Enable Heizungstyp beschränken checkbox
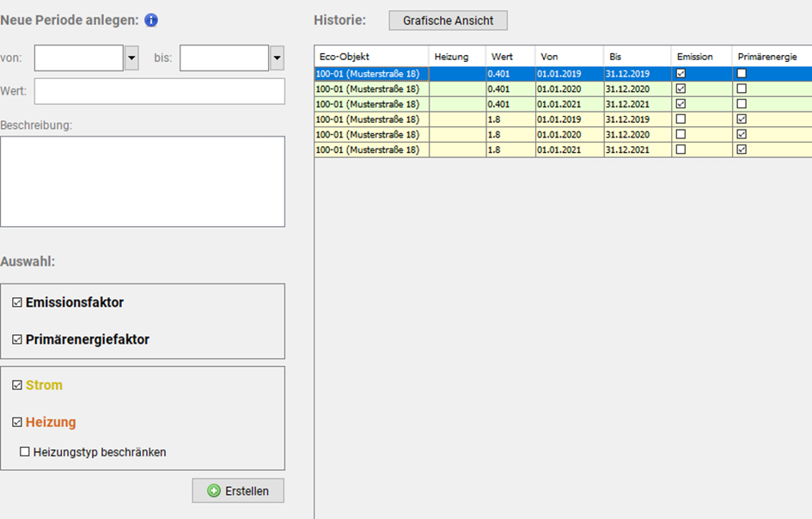 (x=25, y=452)
